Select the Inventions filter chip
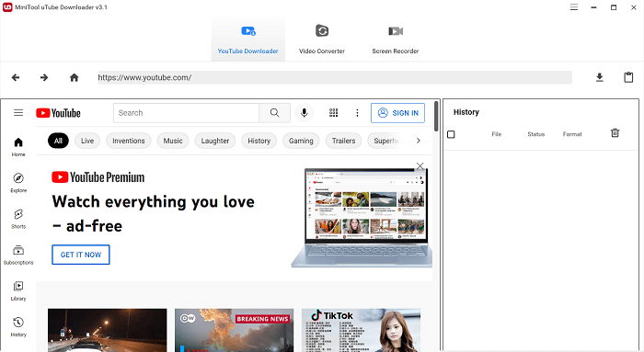Screen dimensions: 644x352 [x=129, y=141]
